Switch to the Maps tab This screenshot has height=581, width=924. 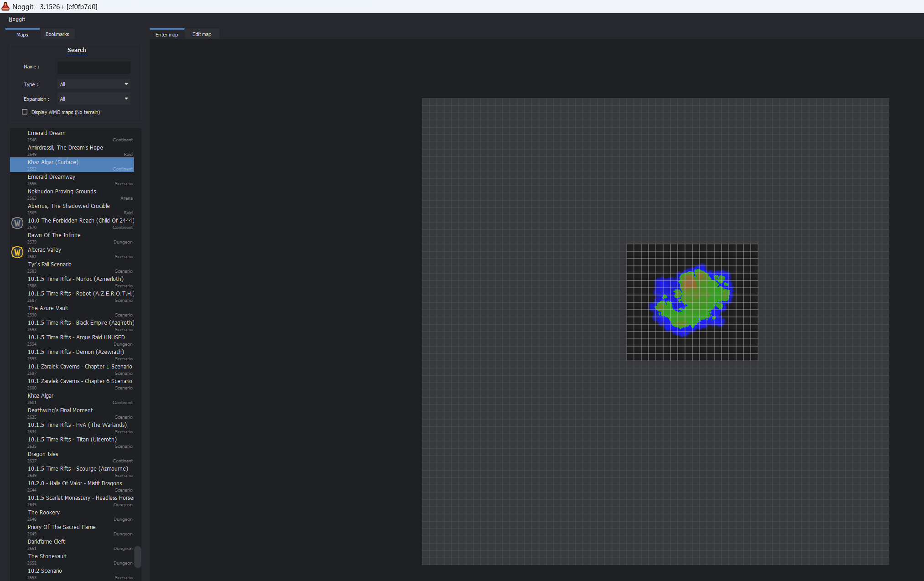pyautogui.click(x=22, y=35)
